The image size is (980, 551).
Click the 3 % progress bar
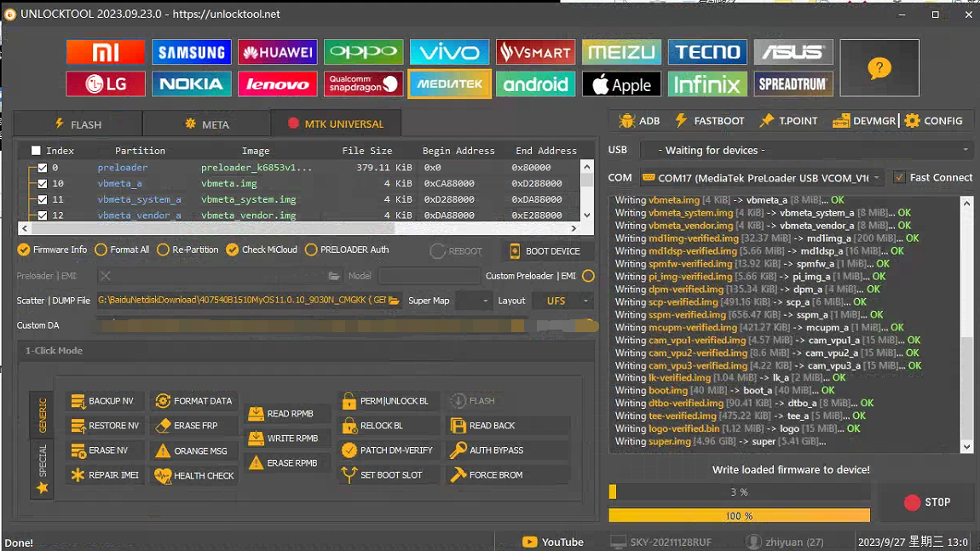740,492
